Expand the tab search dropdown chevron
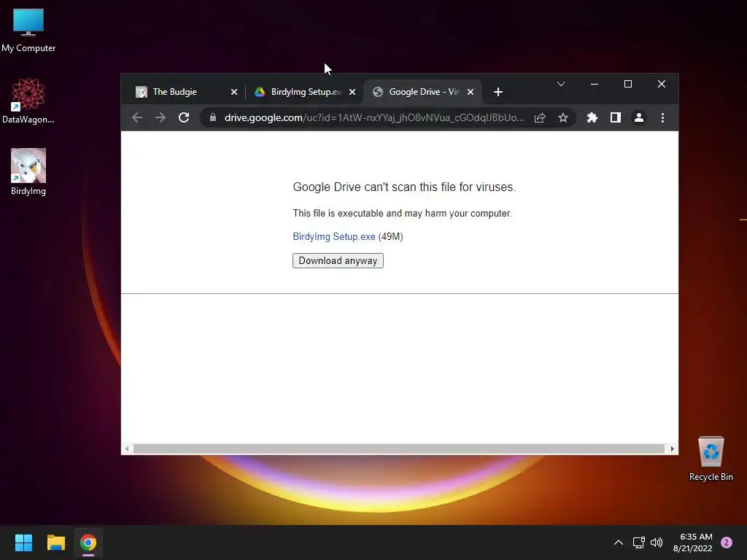The width and height of the screenshot is (747, 560). [x=561, y=84]
